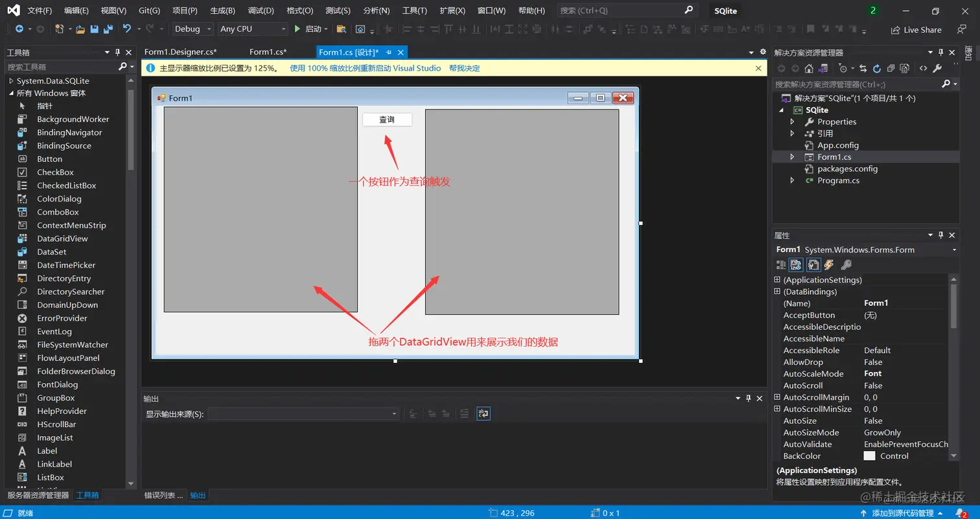
Task: Click the Undo arrow in the toolbar
Action: 127,29
